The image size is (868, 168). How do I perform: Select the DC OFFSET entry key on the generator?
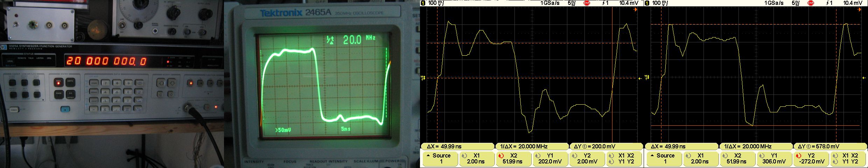[71, 94]
